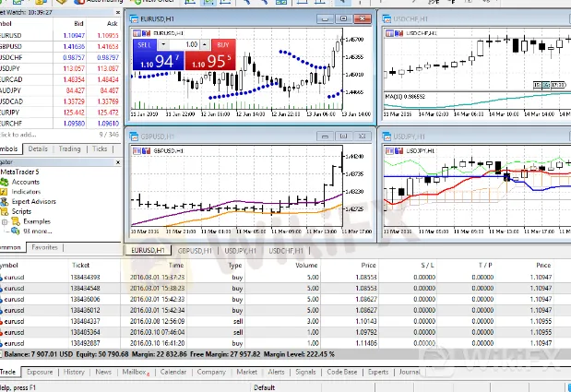The height and width of the screenshot is (392, 571).
Task: Increase lot volume with the stepper arrow
Action: coord(203,42)
